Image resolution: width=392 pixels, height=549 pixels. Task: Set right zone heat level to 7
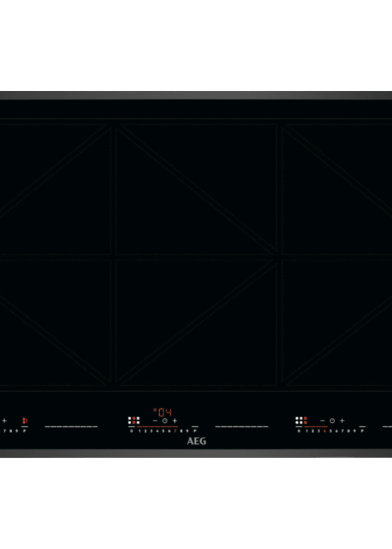342,431
